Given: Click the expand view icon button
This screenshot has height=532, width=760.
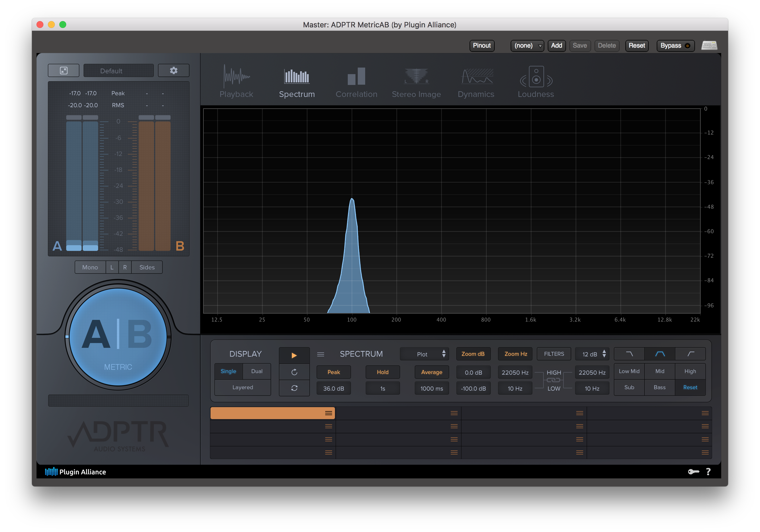Looking at the screenshot, I should tap(64, 70).
